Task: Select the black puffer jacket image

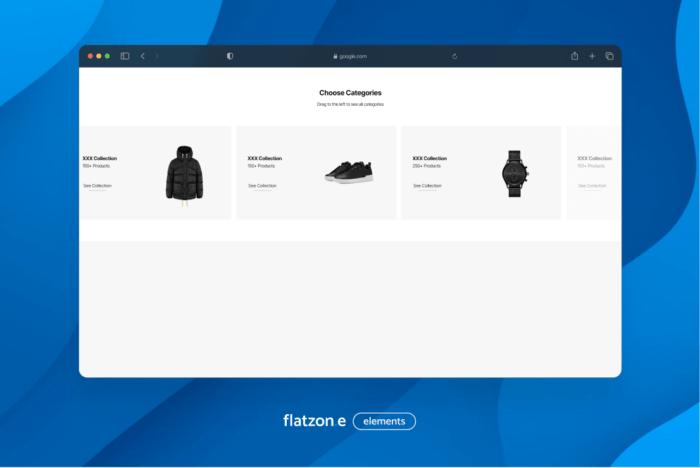Action: [x=184, y=172]
